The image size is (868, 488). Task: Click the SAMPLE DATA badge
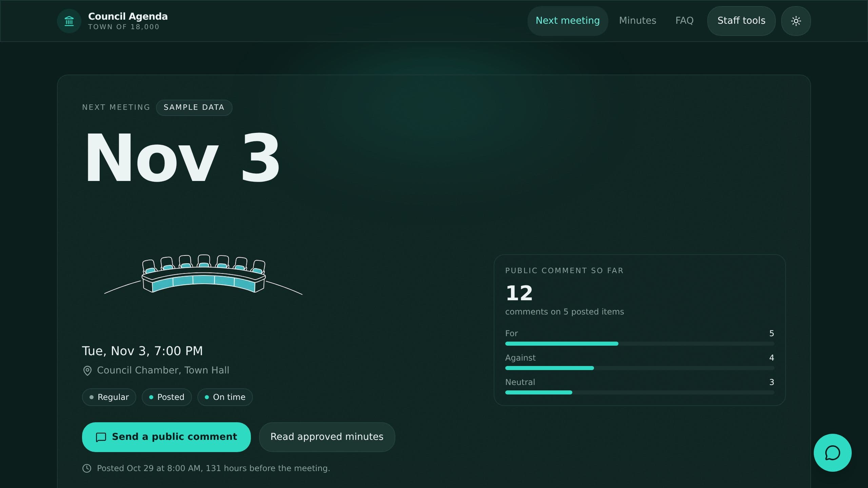coord(194,107)
